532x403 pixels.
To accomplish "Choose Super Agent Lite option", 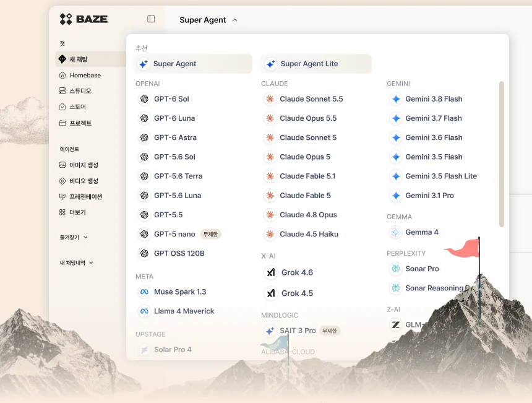I will pos(316,64).
